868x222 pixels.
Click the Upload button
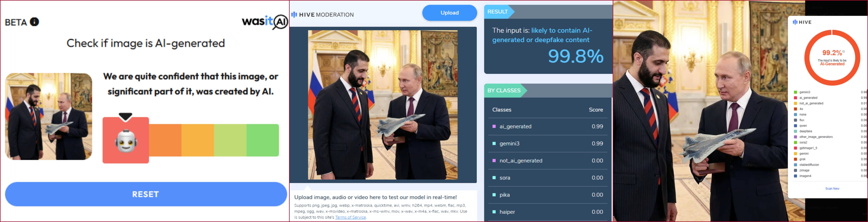449,13
